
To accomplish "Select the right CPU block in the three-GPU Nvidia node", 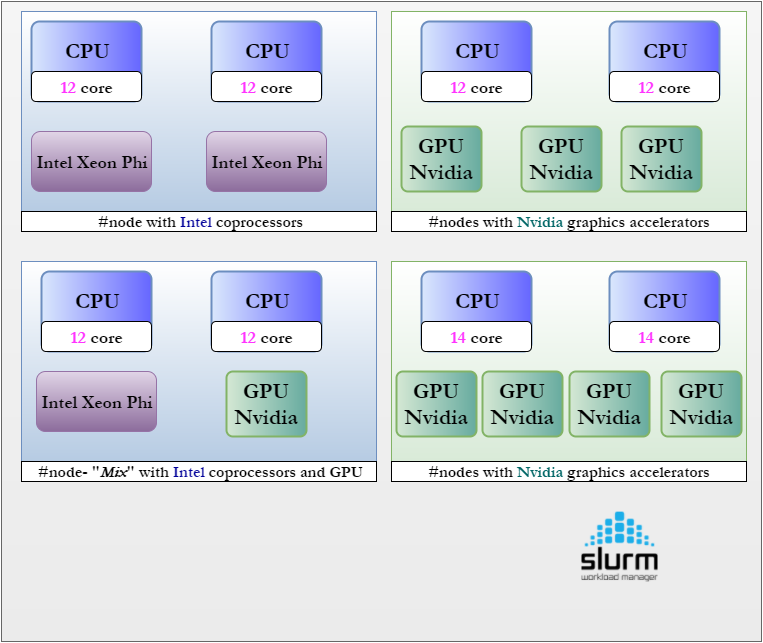I will pos(665,47).
